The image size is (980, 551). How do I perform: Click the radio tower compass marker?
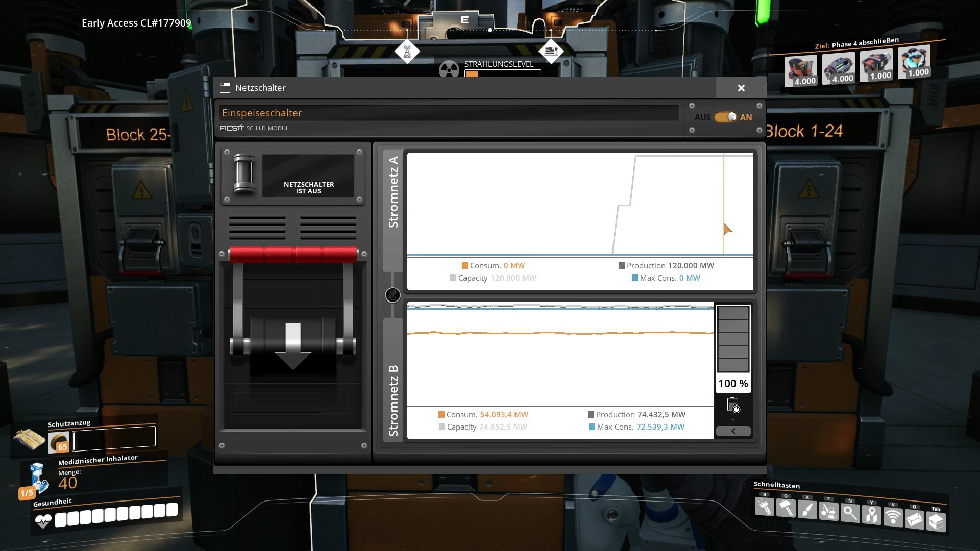tap(407, 52)
